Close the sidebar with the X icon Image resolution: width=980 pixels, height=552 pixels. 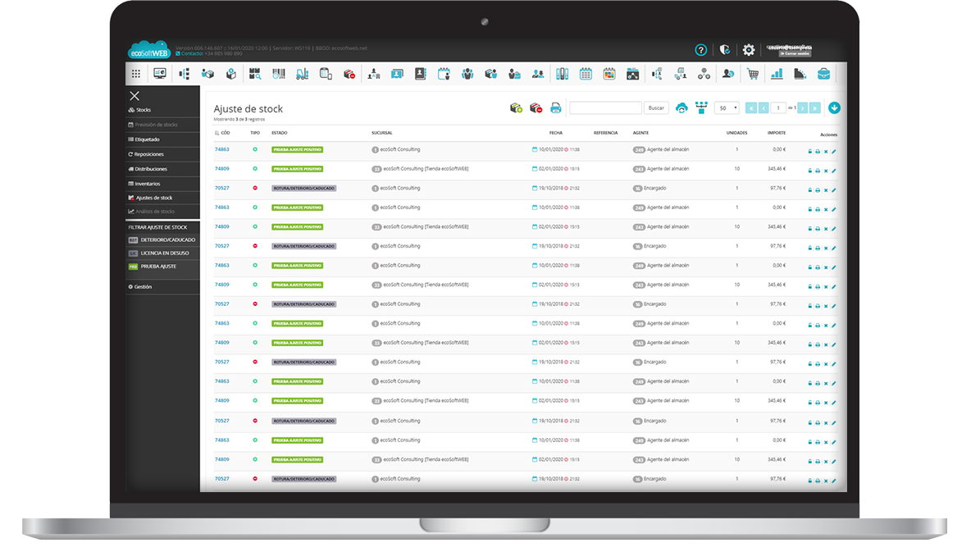[x=134, y=96]
